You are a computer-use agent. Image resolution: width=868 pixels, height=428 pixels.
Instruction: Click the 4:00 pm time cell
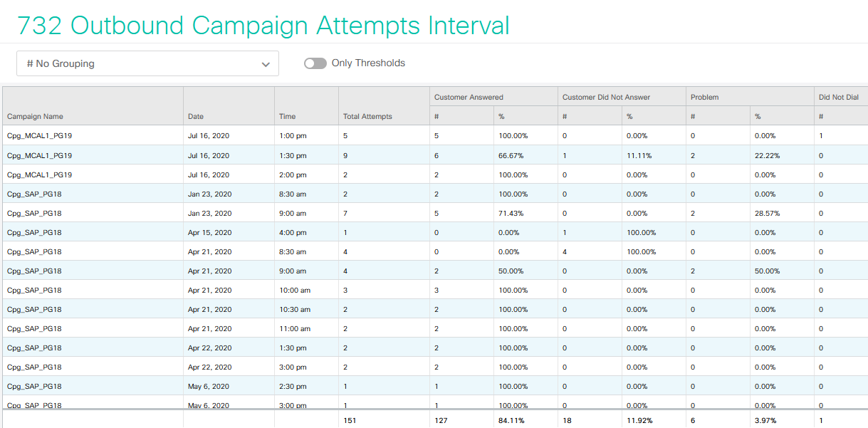(x=293, y=232)
